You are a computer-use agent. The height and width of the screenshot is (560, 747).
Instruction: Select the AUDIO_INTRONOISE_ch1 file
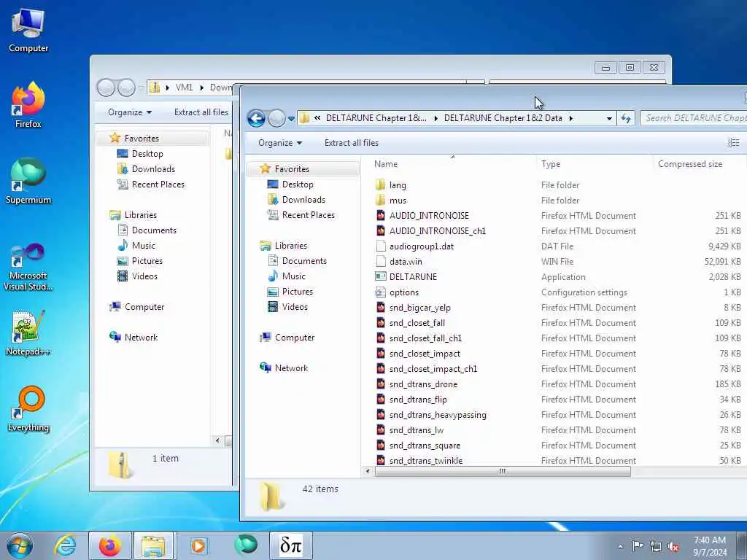click(x=438, y=231)
